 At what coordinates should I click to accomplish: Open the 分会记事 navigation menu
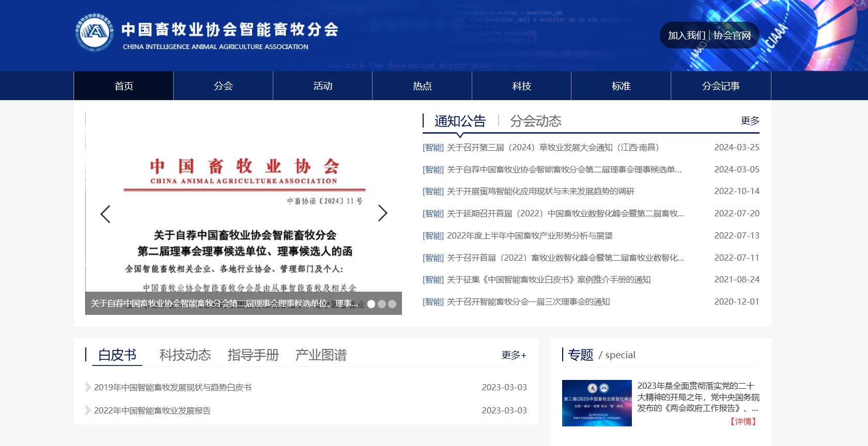tap(721, 86)
